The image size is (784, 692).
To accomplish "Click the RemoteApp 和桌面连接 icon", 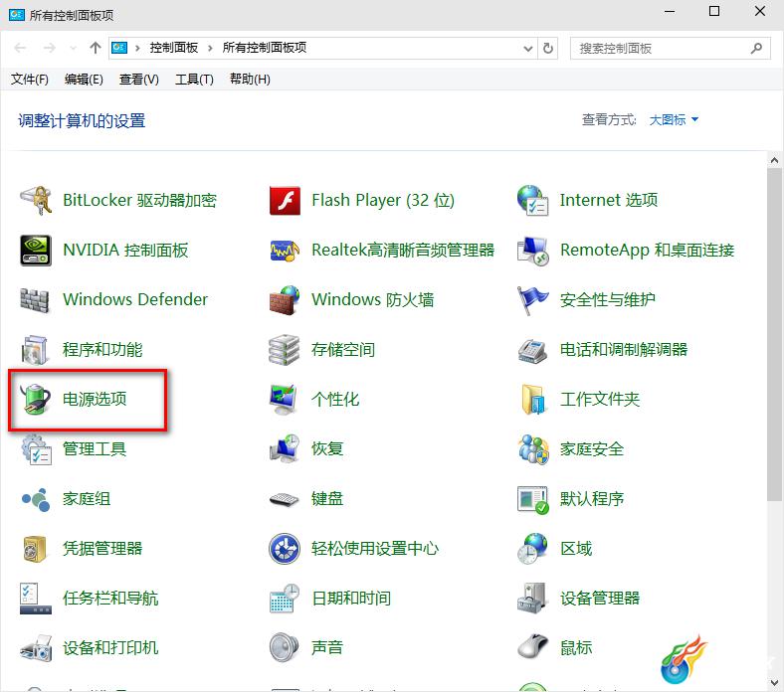I will point(533,251).
